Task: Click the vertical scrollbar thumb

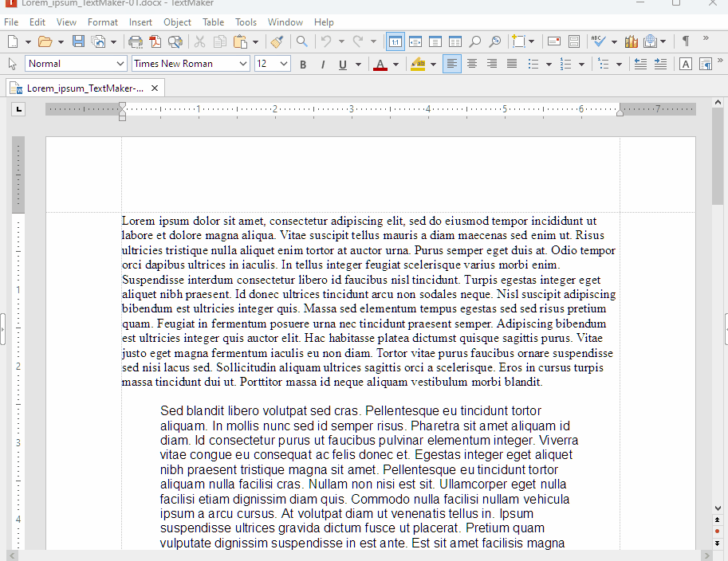Action: pos(718,159)
